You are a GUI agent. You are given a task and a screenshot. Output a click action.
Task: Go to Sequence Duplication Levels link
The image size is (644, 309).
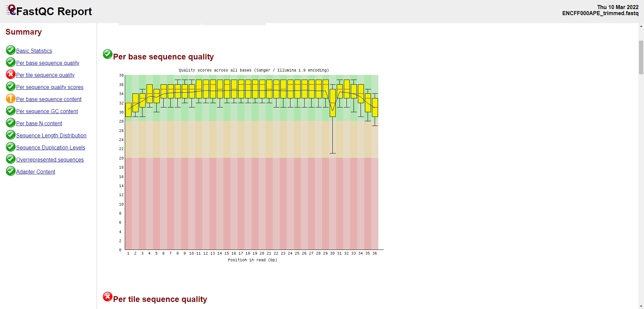(51, 148)
